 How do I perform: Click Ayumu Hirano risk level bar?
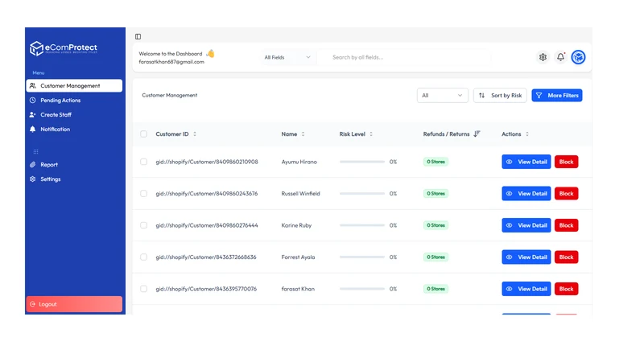[x=361, y=162]
